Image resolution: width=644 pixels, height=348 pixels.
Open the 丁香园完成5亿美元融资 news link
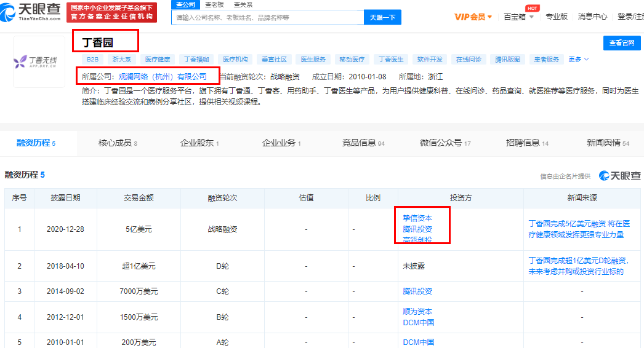(579, 229)
